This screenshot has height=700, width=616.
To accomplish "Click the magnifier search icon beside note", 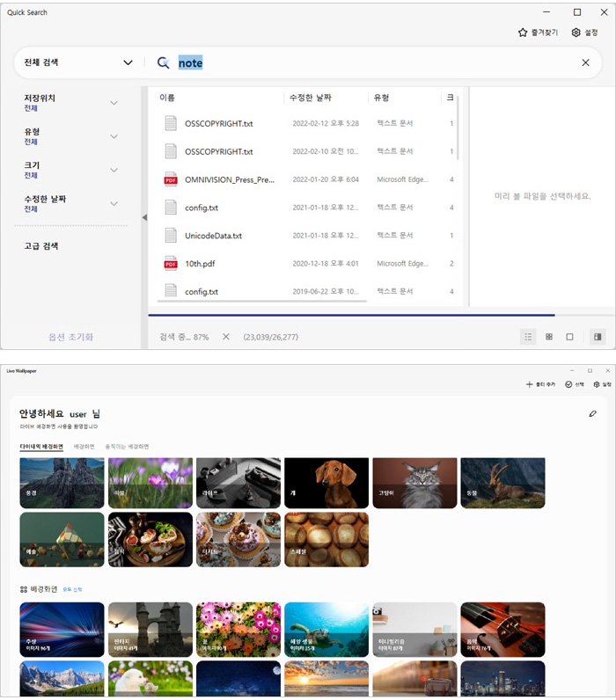I will tap(163, 63).
